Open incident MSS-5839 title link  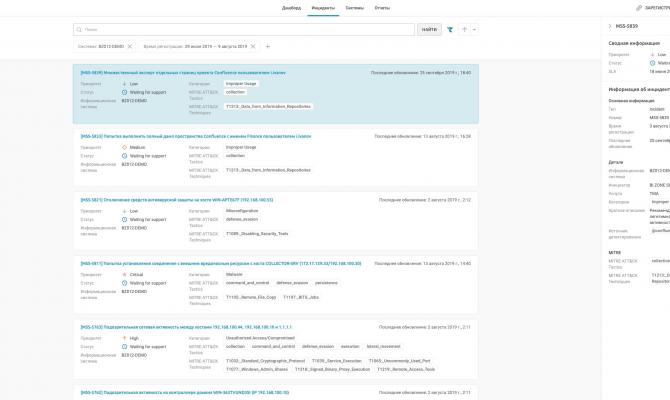[183, 73]
